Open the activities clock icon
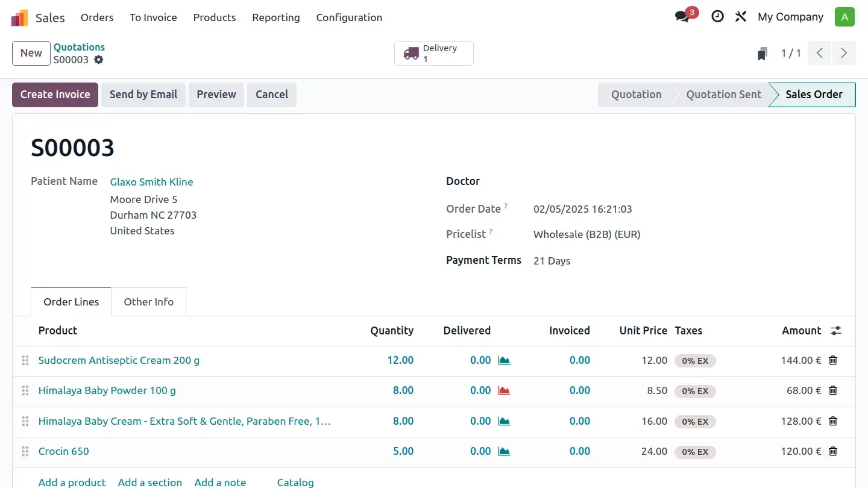 click(x=717, y=17)
